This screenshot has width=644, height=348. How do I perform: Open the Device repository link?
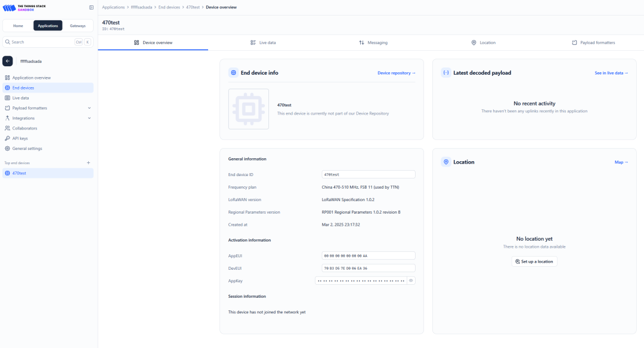397,73
